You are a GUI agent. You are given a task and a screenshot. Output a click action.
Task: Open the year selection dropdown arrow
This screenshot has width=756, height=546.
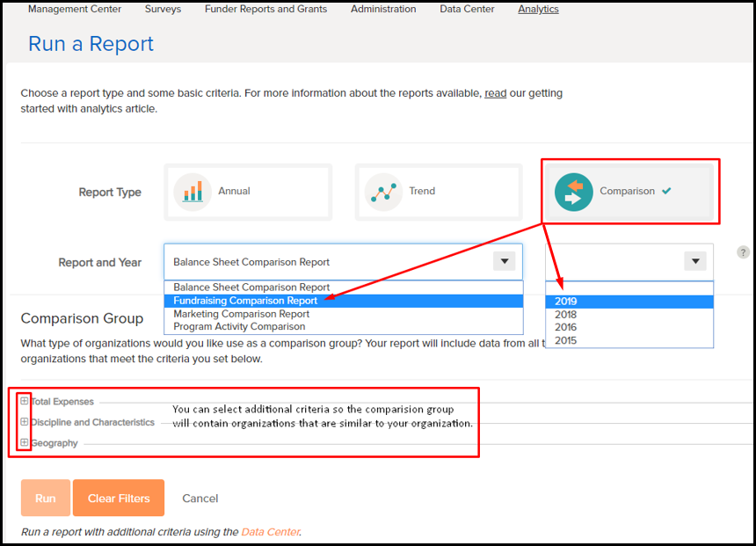(694, 261)
